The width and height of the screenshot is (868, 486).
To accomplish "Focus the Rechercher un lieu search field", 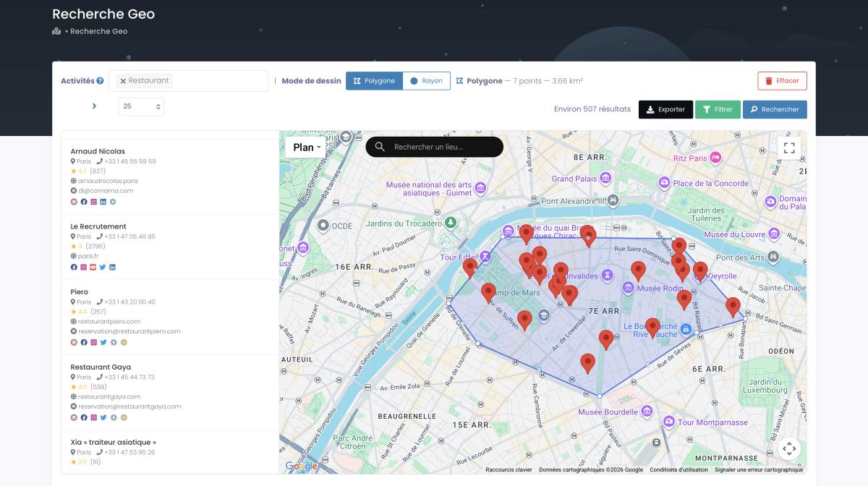I will pyautogui.click(x=441, y=147).
